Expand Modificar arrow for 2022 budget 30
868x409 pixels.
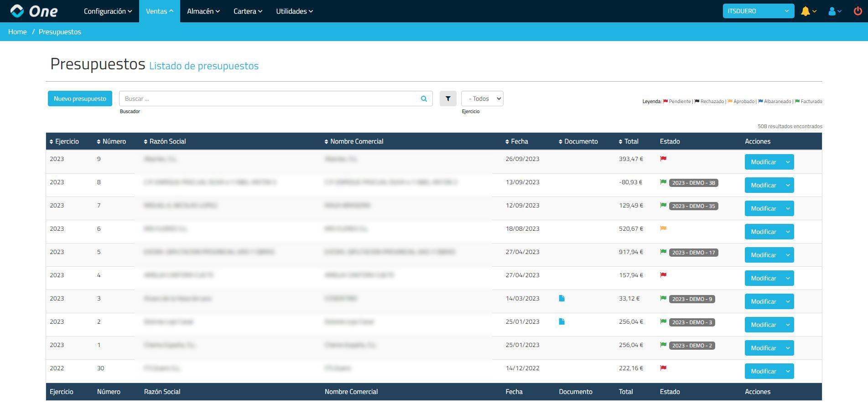click(788, 371)
